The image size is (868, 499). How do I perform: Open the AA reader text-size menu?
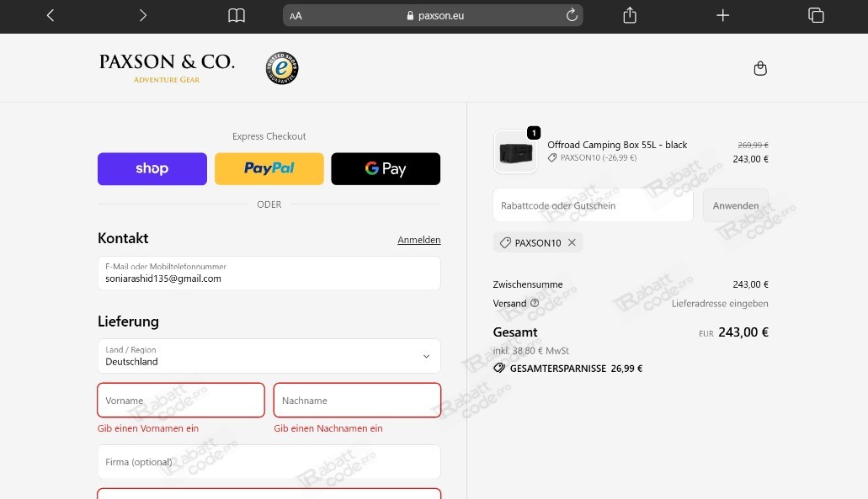[x=296, y=16]
